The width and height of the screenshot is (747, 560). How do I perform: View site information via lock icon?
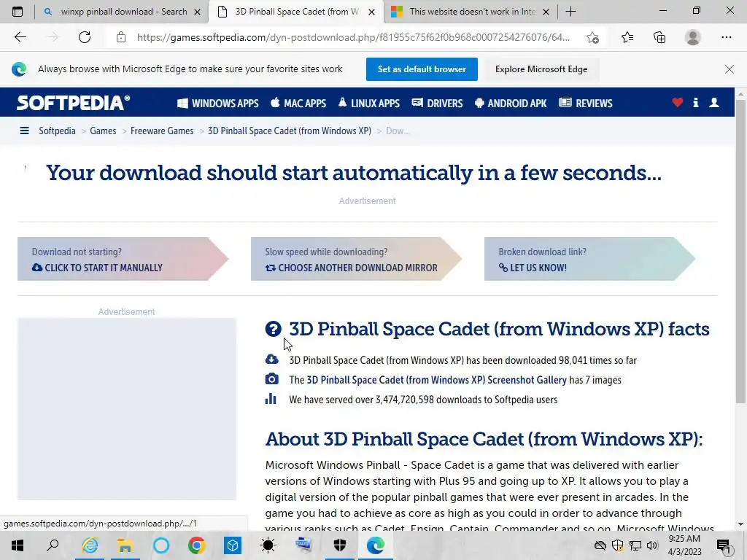click(121, 37)
